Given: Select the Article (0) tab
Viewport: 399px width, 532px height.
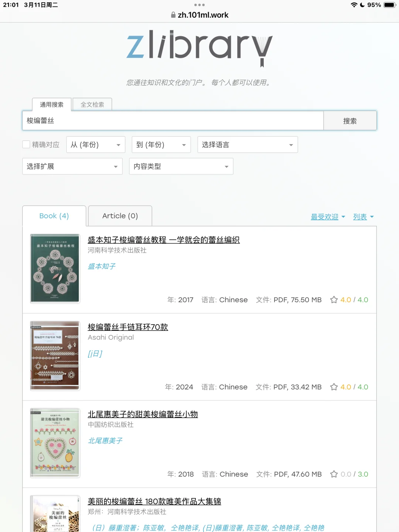Looking at the screenshot, I should click(x=120, y=216).
